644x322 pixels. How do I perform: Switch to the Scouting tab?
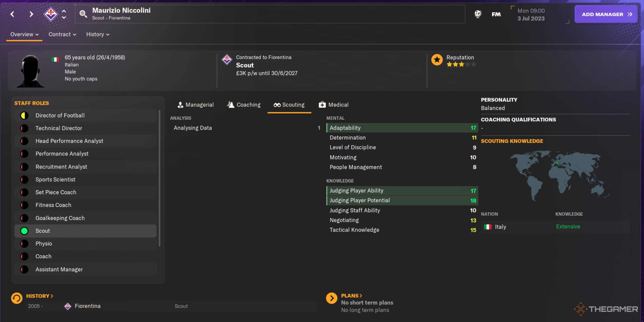click(x=289, y=105)
